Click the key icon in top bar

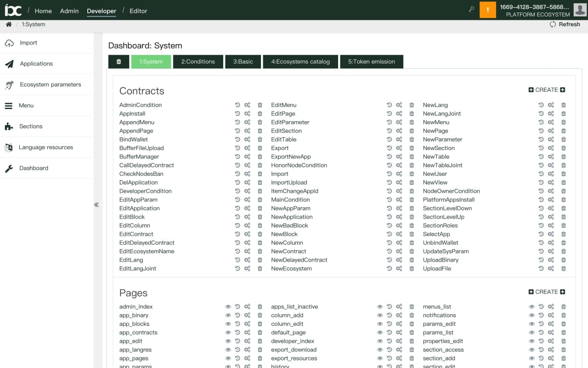pyautogui.click(x=471, y=10)
